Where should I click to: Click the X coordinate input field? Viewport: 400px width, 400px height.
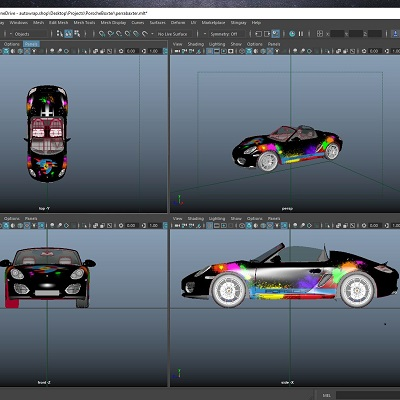(337, 34)
